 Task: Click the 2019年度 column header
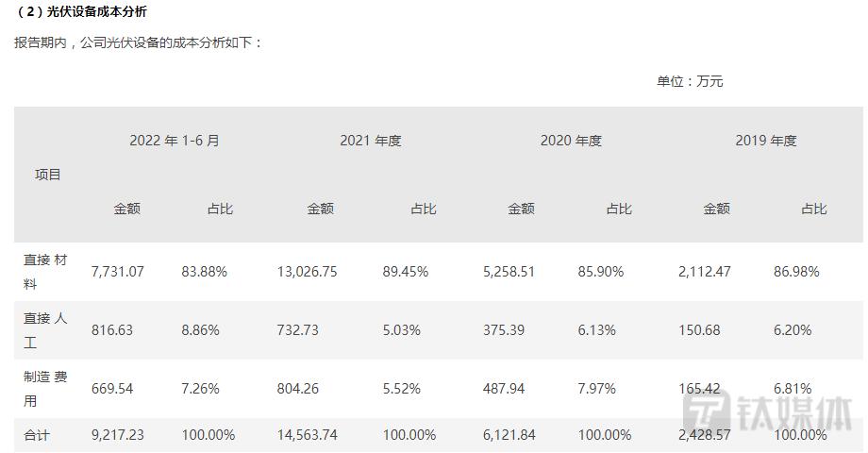tap(765, 141)
